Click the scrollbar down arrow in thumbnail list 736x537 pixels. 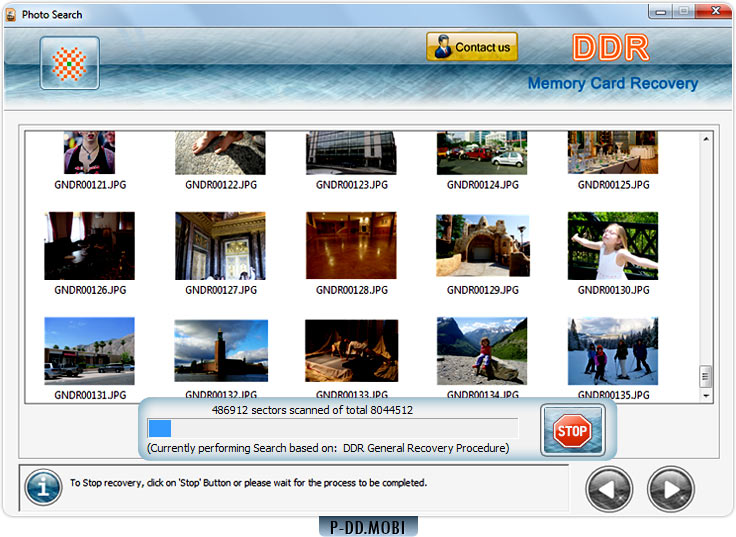tap(706, 396)
